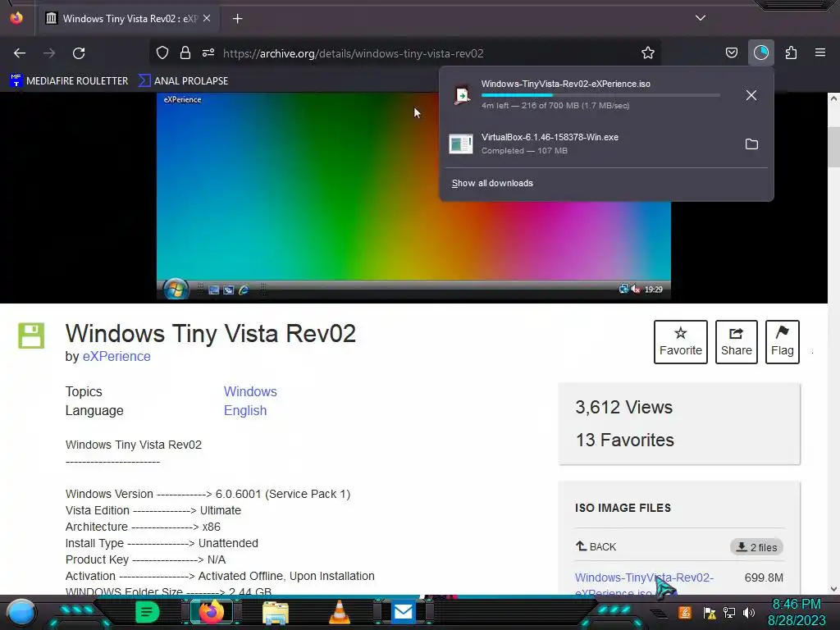Launch VLC media player from taskbar
The width and height of the screenshot is (840, 630).
(339, 612)
